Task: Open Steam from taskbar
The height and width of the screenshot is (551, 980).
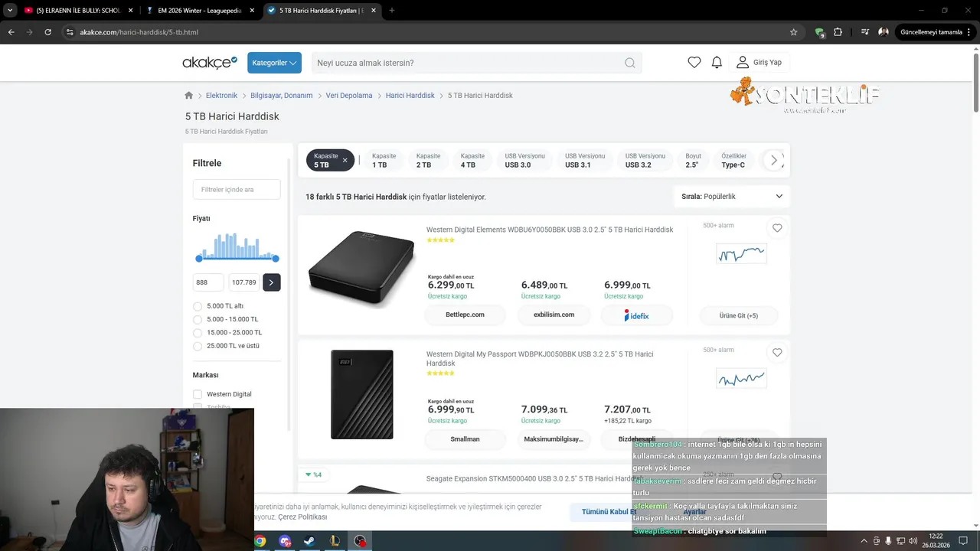Action: point(309,541)
